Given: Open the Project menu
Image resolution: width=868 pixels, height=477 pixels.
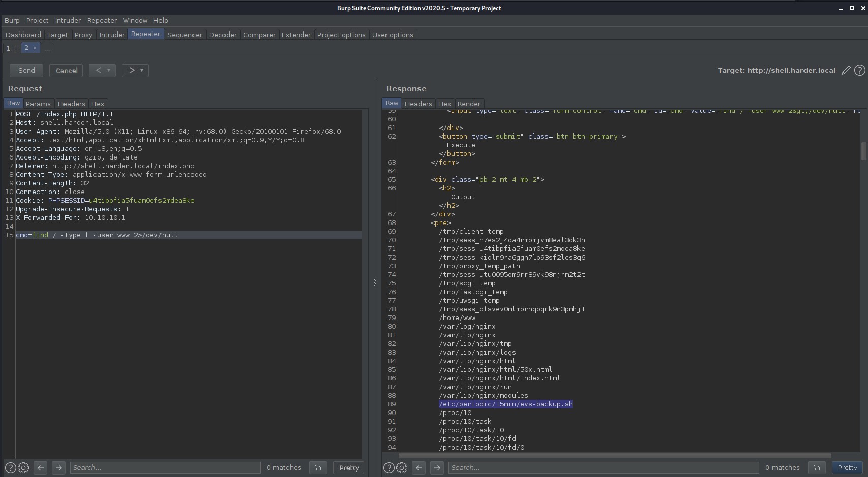Looking at the screenshot, I should click(x=37, y=21).
